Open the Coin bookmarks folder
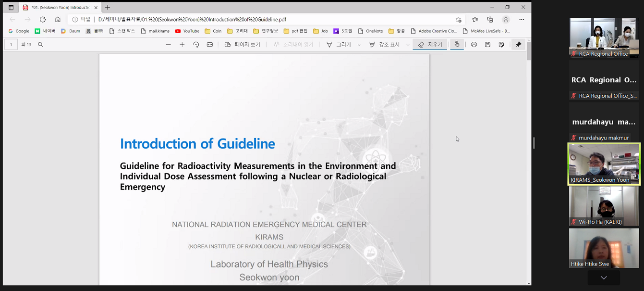Viewport: 644px width, 291px height. [213, 31]
